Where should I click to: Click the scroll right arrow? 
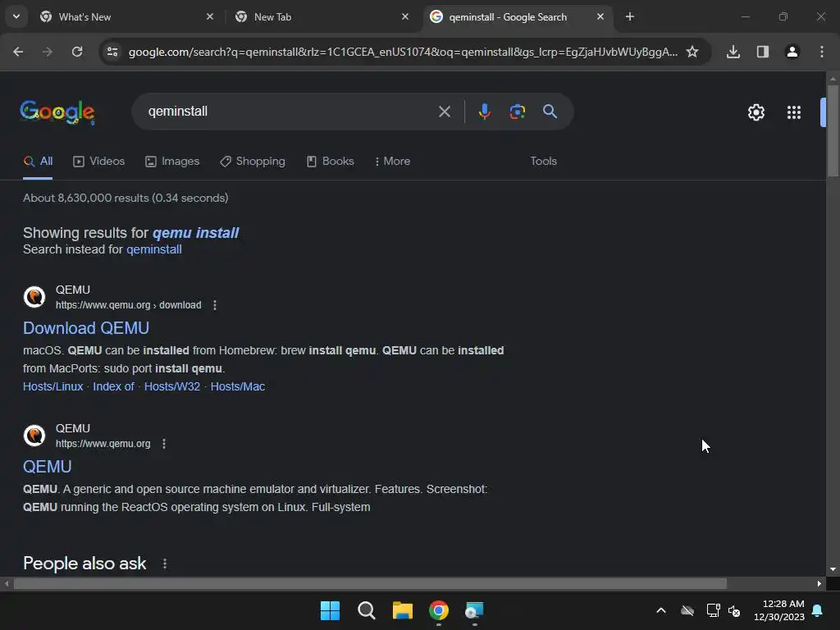point(819,584)
